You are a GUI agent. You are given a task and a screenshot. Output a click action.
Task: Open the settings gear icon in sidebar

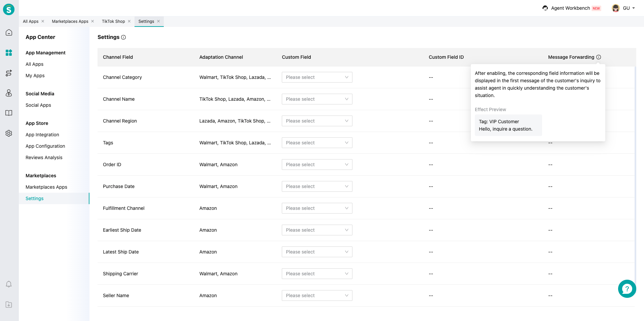point(9,133)
